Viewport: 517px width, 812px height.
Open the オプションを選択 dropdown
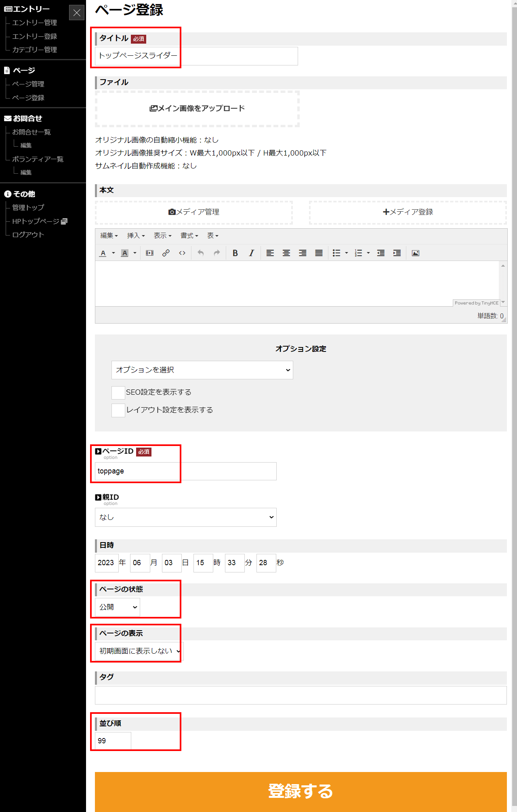click(202, 370)
